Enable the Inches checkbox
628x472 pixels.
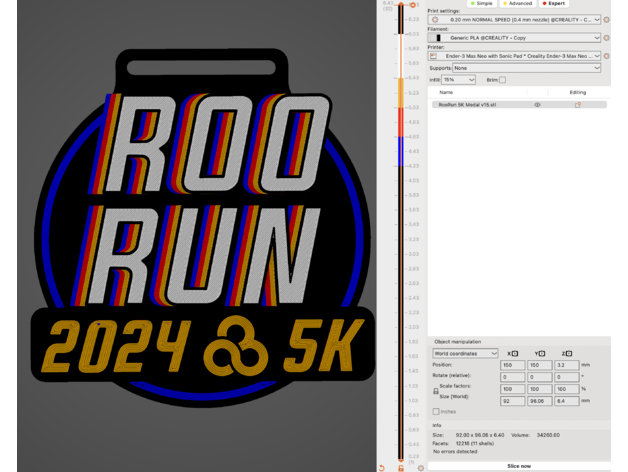pos(435,411)
